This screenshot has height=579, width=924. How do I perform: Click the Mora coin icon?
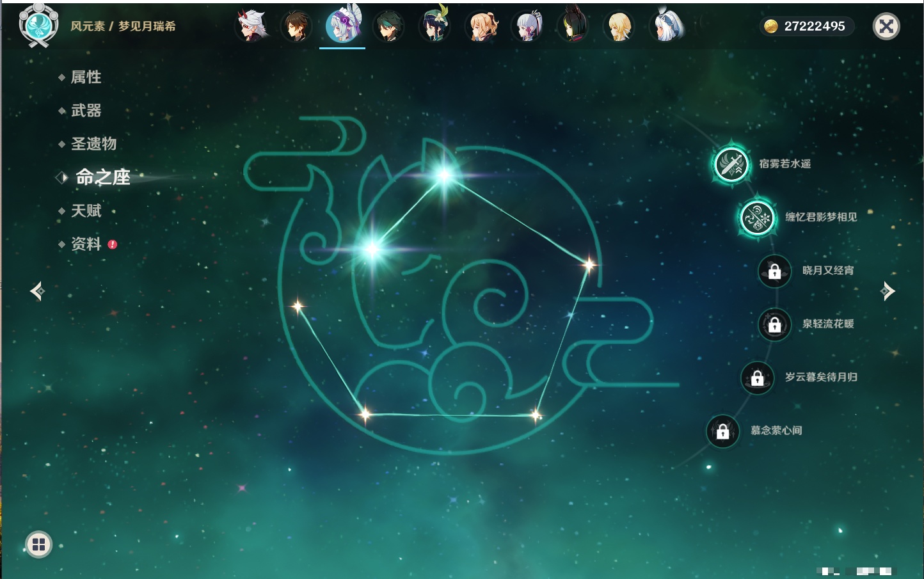point(771,26)
